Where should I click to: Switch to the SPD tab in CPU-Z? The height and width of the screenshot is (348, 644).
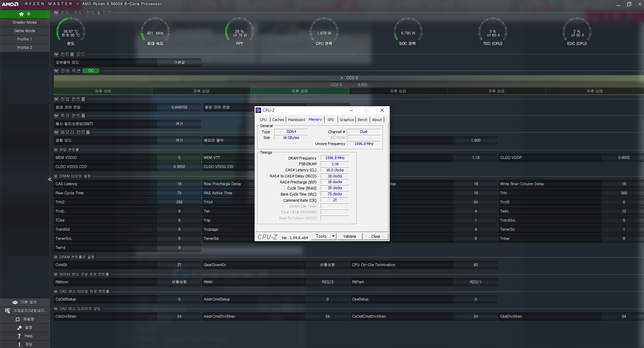[330, 120]
